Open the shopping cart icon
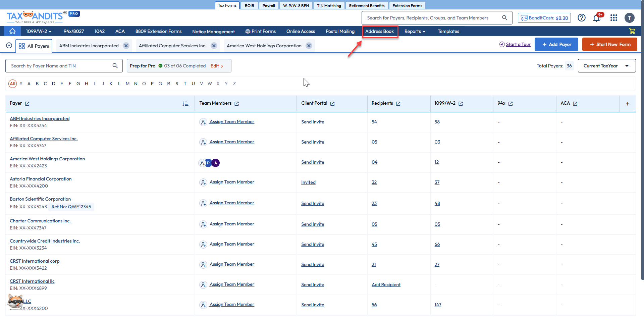The image size is (644, 317). [632, 31]
